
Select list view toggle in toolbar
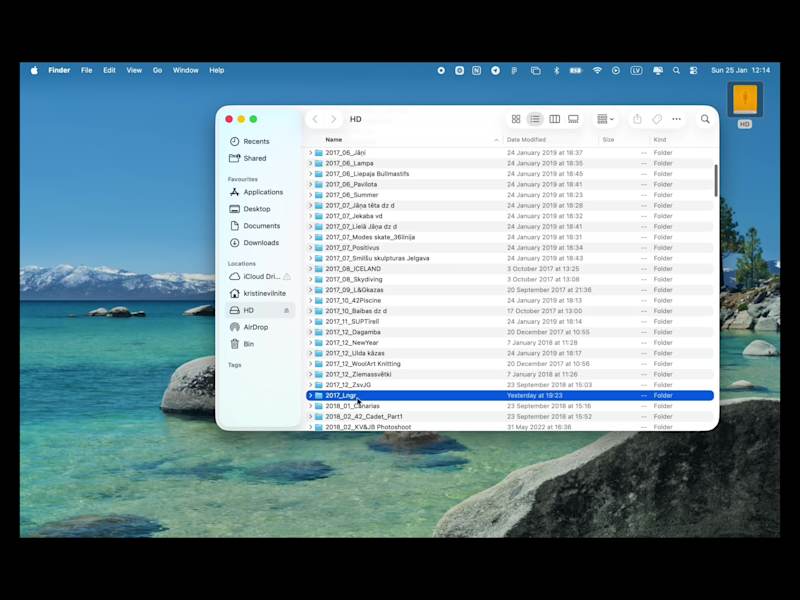tap(535, 119)
